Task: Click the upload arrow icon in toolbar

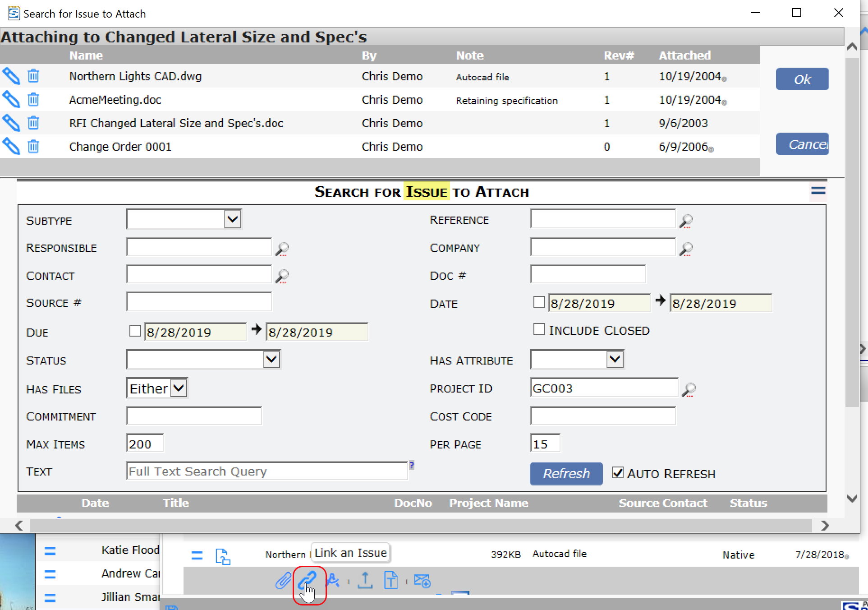Action: [365, 580]
